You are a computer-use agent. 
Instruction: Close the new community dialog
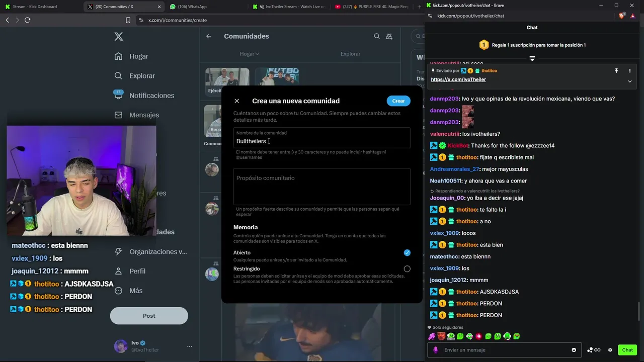pyautogui.click(x=236, y=101)
